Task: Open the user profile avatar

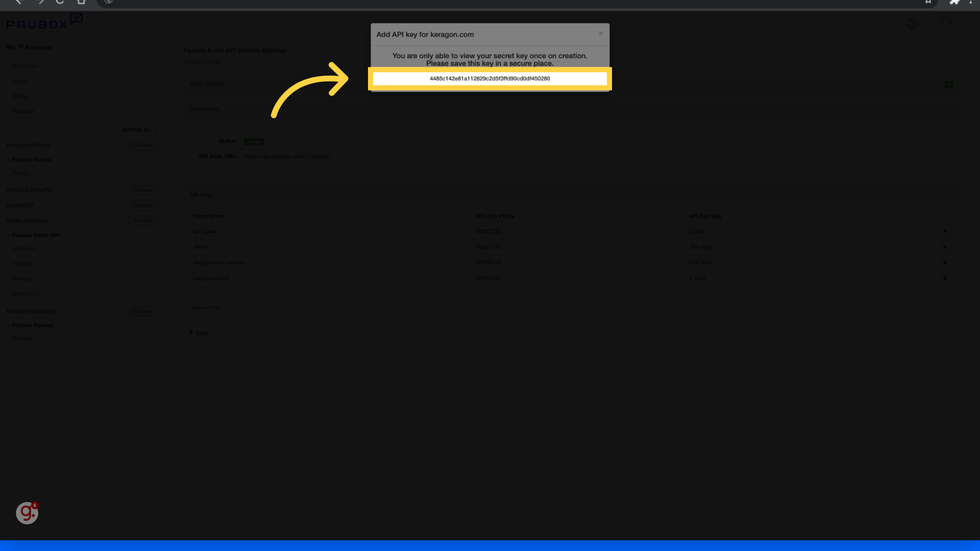Action: (946, 23)
